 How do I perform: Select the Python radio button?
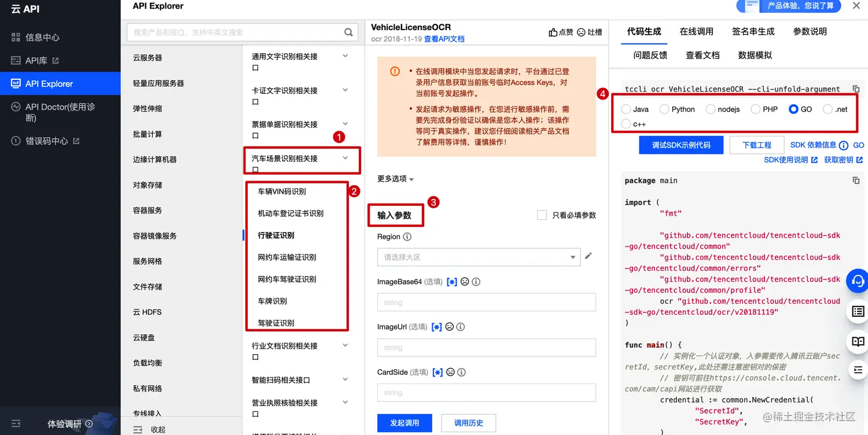[x=664, y=109]
